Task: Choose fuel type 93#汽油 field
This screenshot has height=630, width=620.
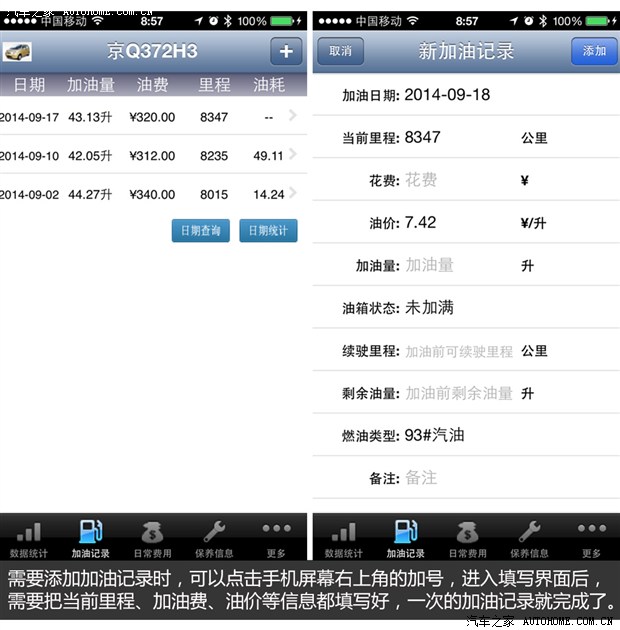Action: click(435, 435)
